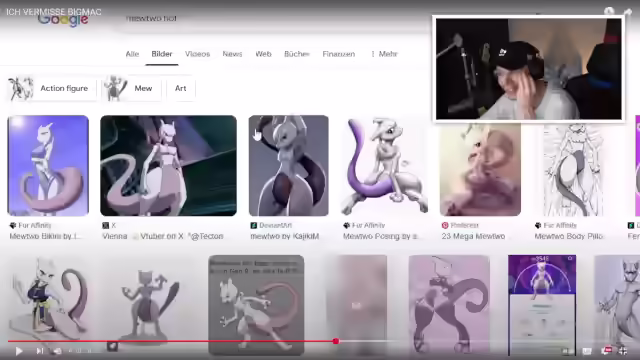Exit fullscreen mode
640x360 pixels.
click(623, 351)
